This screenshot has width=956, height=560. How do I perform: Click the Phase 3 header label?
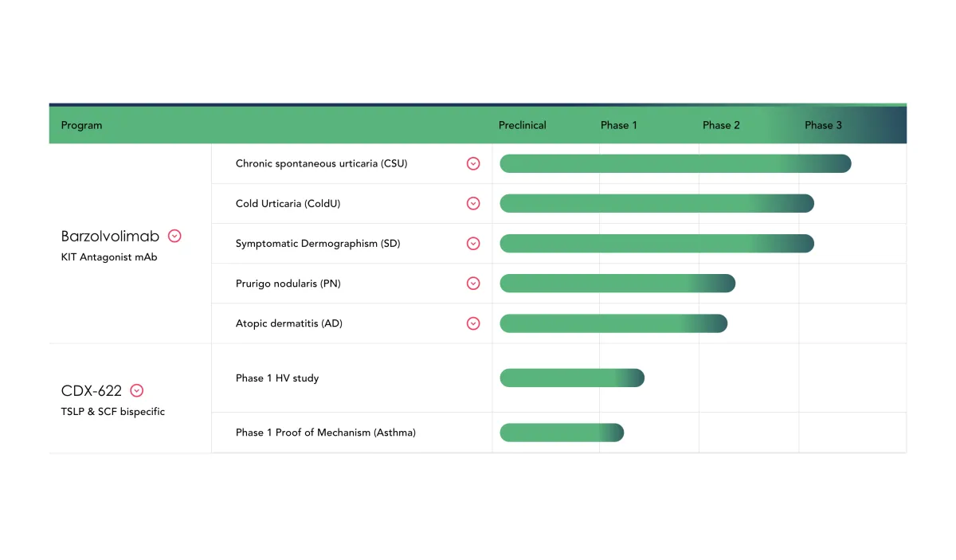coord(822,125)
